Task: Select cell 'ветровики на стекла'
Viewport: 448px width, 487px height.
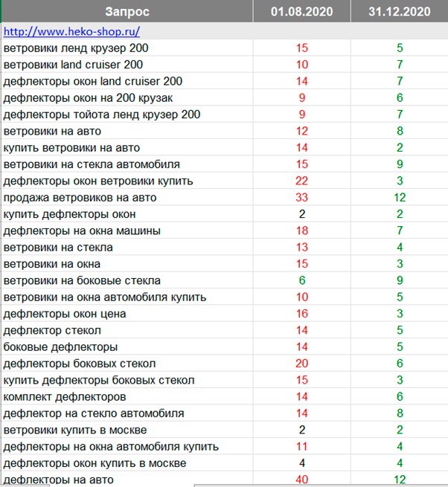Action: [x=127, y=248]
